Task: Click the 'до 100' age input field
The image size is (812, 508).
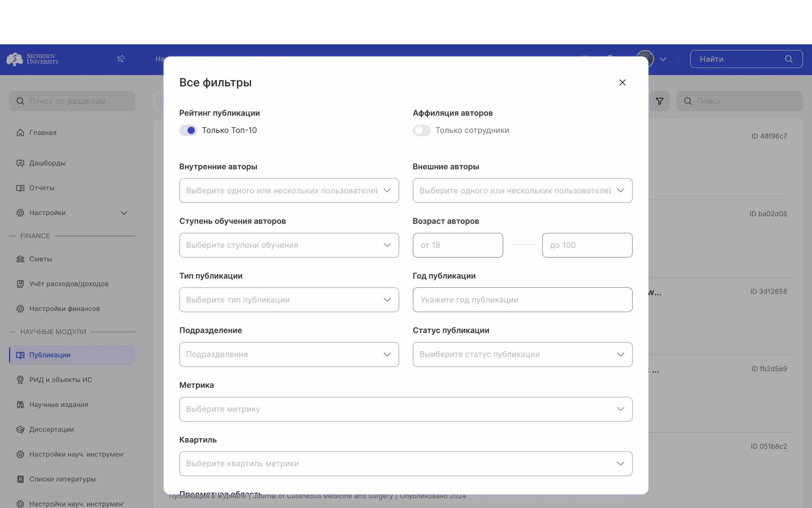Action: tap(587, 245)
